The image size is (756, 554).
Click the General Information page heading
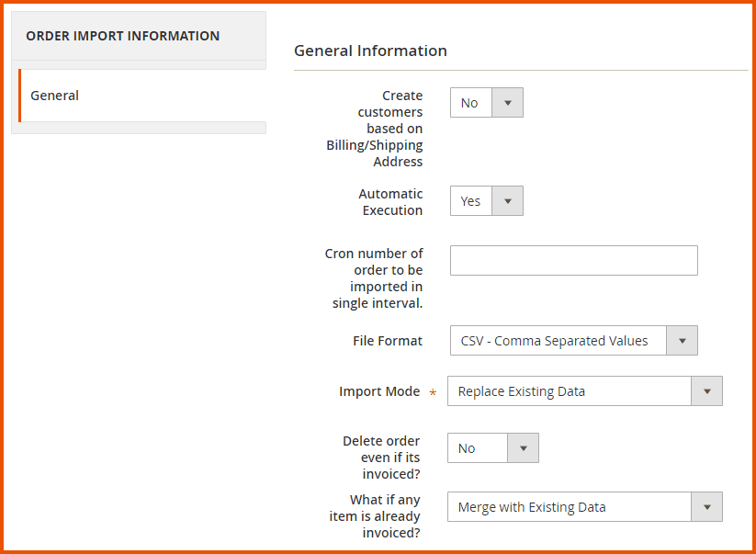tap(370, 51)
